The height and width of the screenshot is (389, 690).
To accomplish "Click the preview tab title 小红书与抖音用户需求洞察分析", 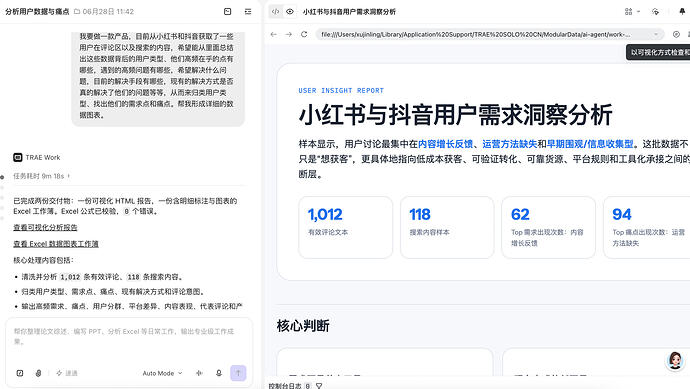I will [349, 11].
